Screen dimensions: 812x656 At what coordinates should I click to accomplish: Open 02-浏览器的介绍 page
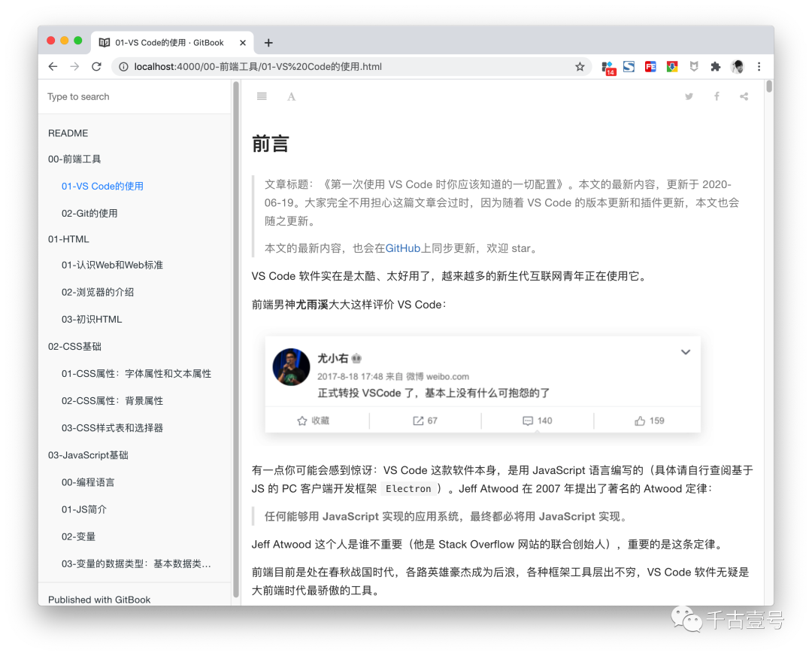[x=97, y=292]
